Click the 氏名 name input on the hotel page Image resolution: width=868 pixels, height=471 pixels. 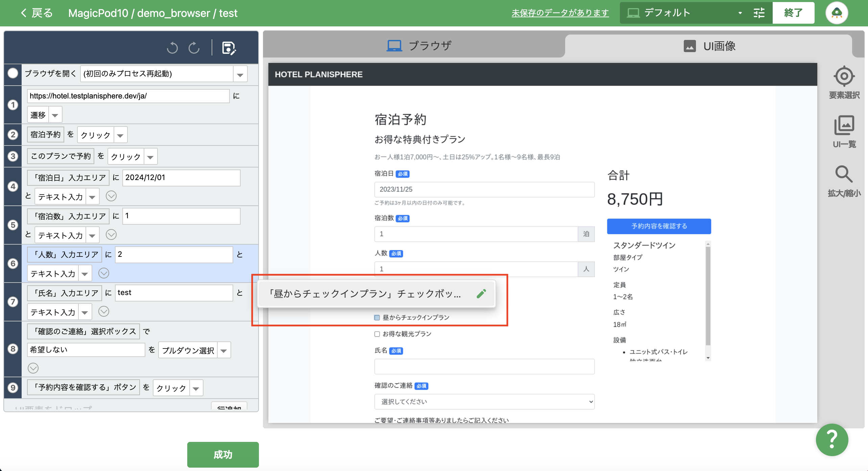(484, 366)
